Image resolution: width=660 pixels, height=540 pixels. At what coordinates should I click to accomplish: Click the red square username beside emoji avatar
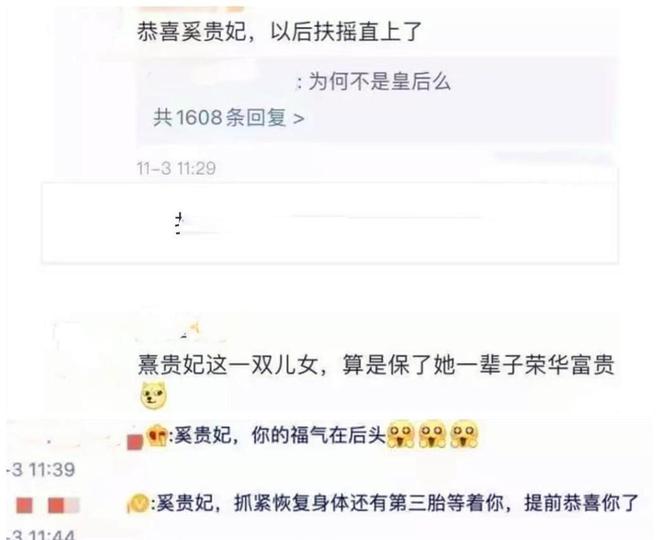coord(135,443)
